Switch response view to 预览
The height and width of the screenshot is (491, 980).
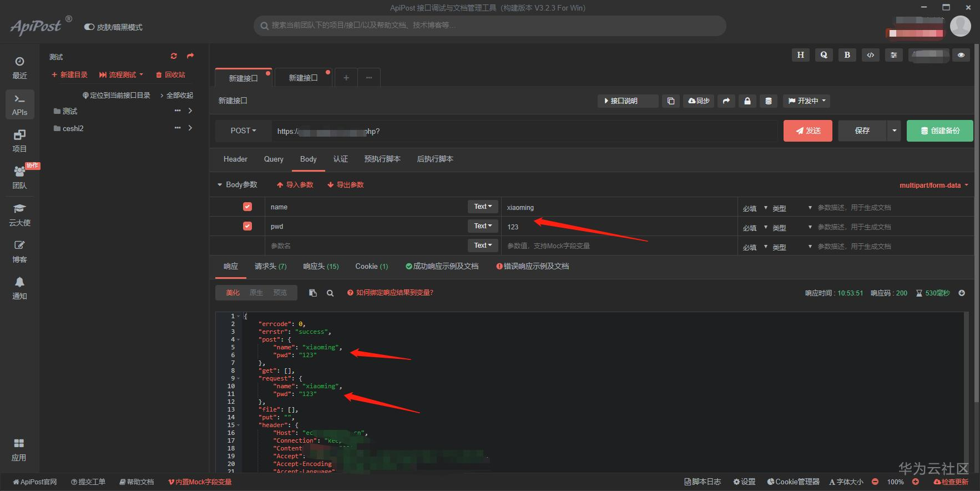[280, 293]
